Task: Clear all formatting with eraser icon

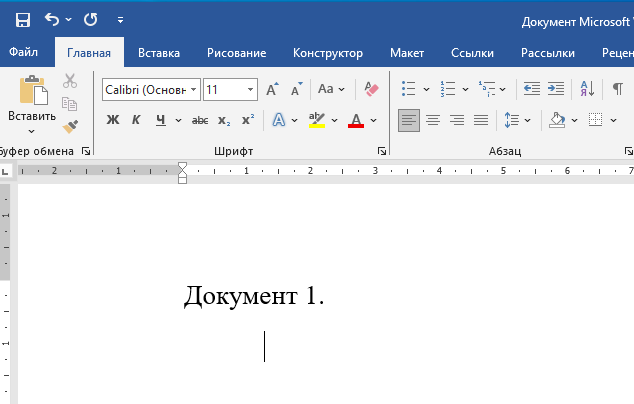Action: click(371, 89)
